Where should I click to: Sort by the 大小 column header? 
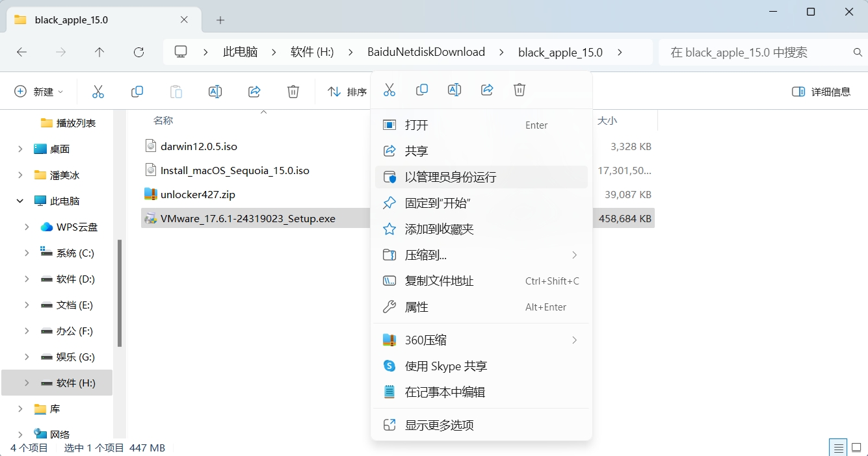[607, 121]
